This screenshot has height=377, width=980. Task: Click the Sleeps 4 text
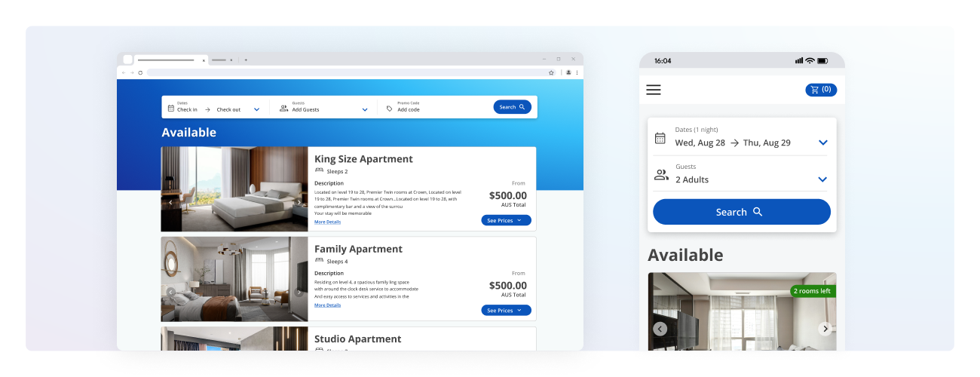[337, 261]
